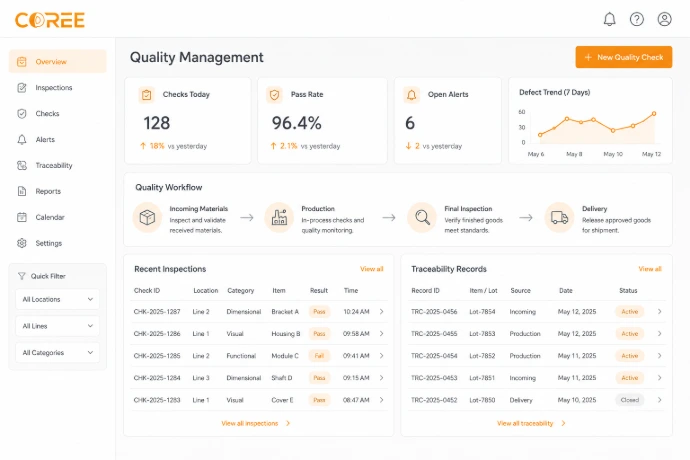Expand the All Lines dropdown

pyautogui.click(x=58, y=326)
